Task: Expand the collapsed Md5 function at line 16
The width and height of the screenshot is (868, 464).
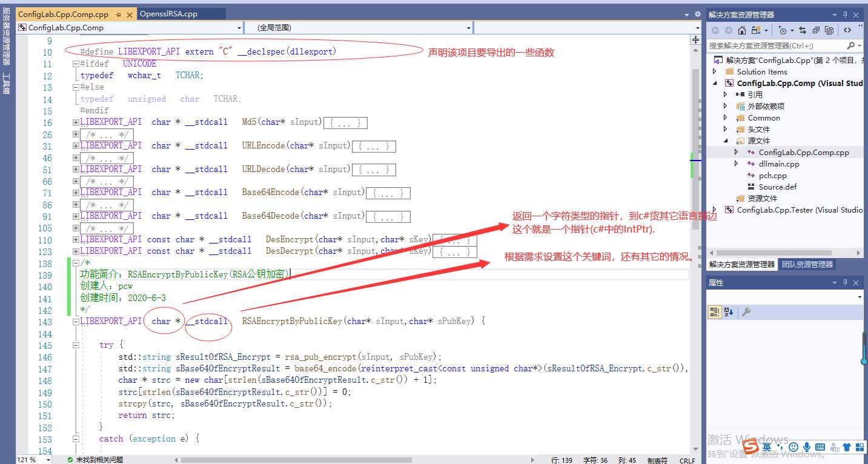Action: coord(76,122)
